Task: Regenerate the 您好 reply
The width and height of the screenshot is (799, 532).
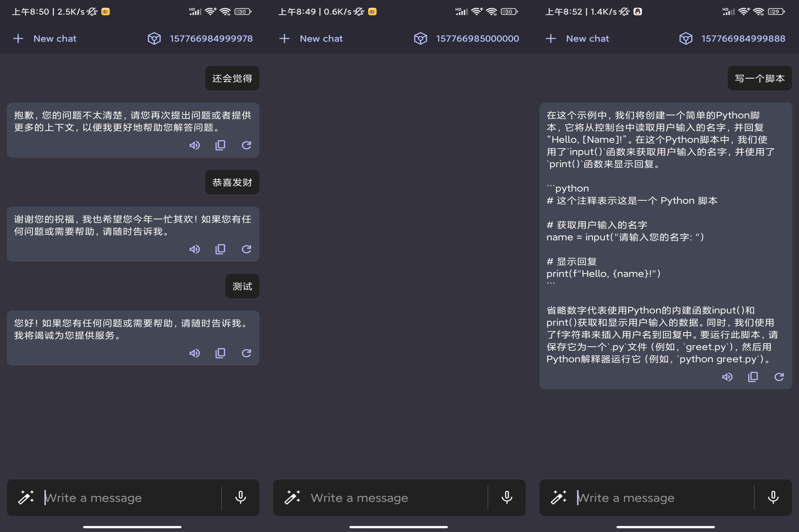Action: tap(246, 353)
